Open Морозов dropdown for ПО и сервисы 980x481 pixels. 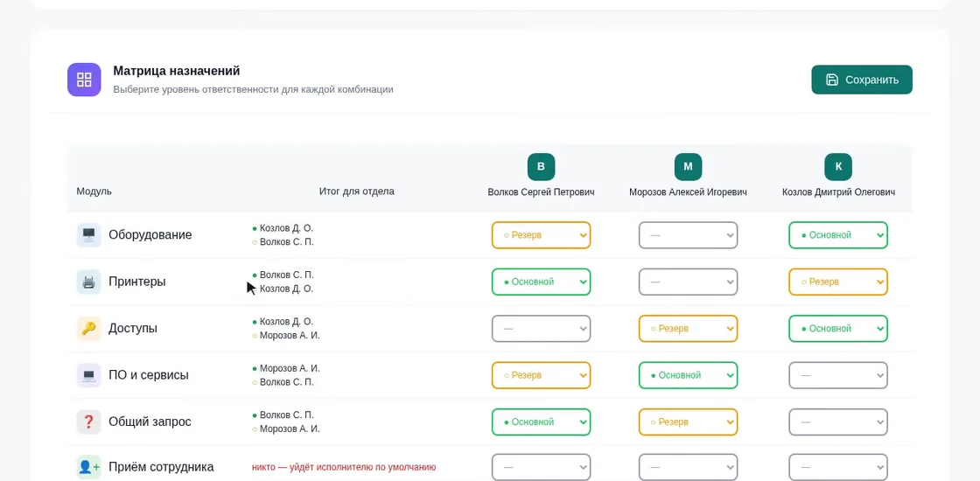coord(688,375)
